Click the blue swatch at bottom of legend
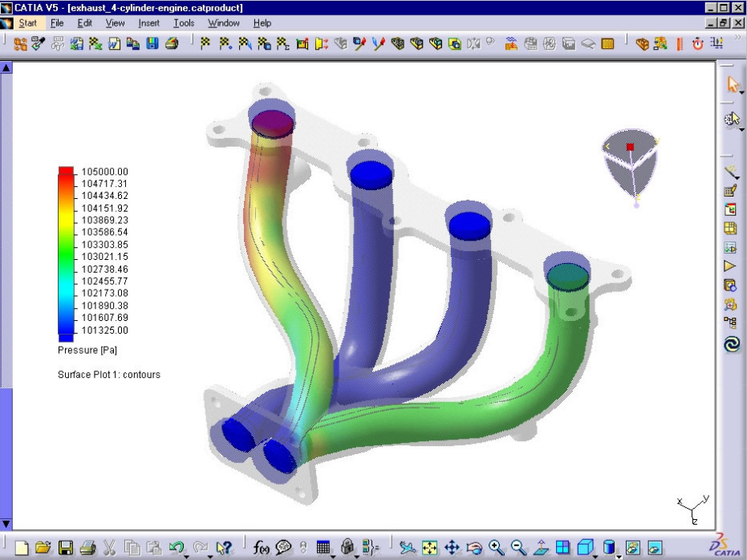Viewport: 747px width, 560px height. (x=66, y=338)
